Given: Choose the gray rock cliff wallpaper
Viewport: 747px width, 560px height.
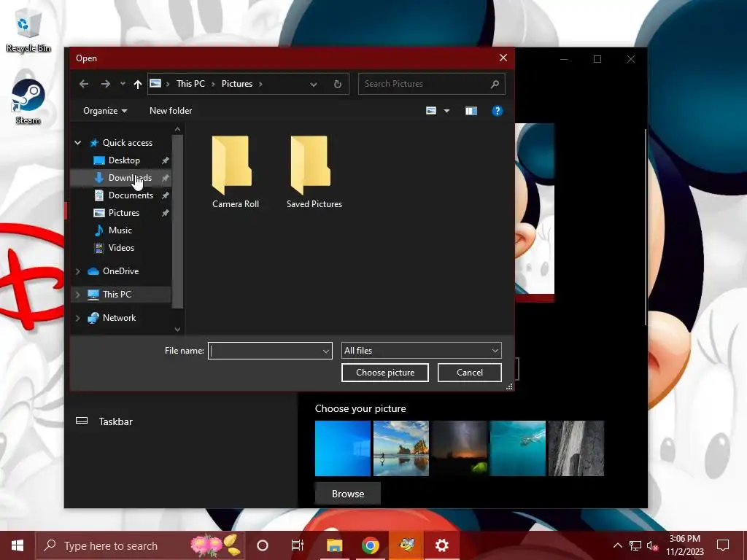Looking at the screenshot, I should pyautogui.click(x=576, y=448).
